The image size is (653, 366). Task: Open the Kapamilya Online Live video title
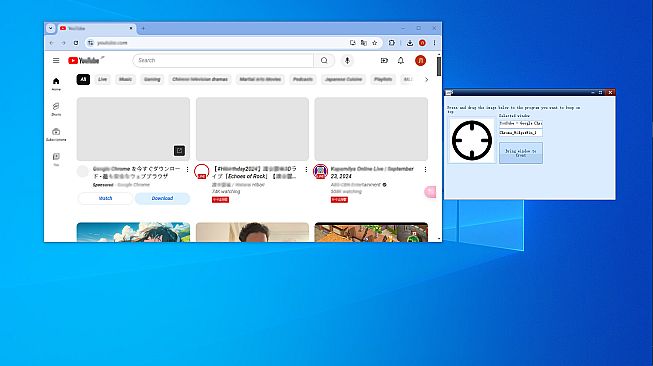click(372, 172)
